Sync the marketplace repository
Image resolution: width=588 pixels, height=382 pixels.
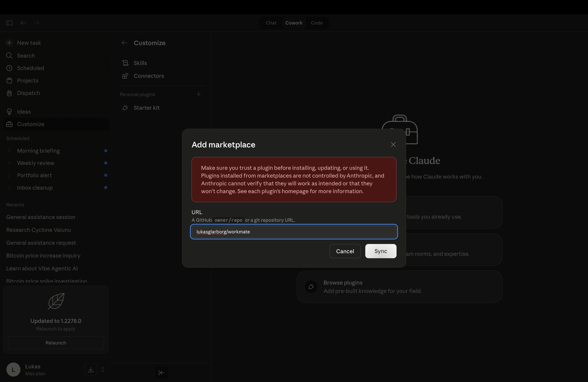coord(381,251)
